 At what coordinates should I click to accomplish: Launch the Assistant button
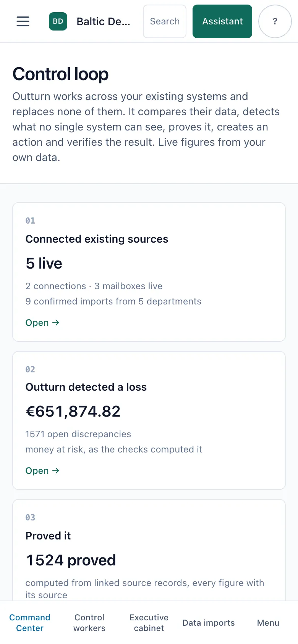[222, 21]
